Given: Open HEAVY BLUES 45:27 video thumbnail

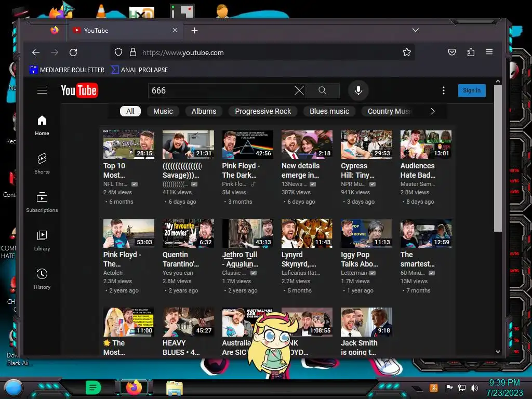Looking at the screenshot, I should tap(188, 322).
